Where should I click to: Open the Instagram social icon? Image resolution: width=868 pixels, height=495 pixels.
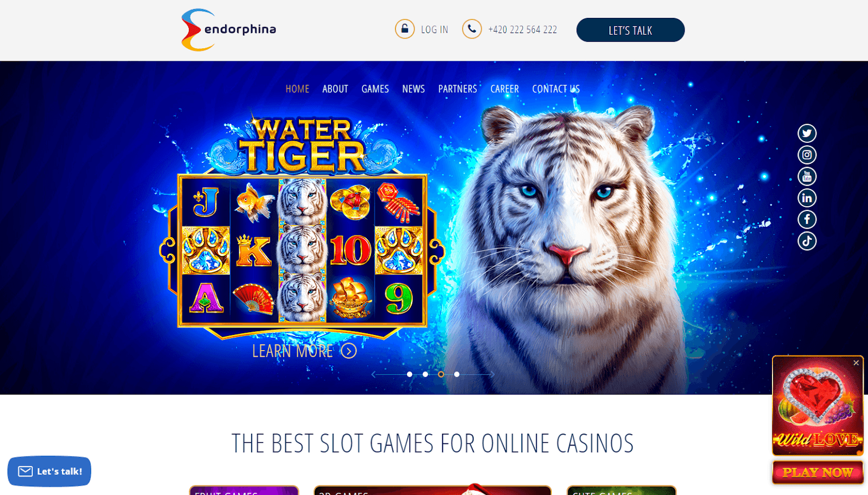tap(807, 155)
